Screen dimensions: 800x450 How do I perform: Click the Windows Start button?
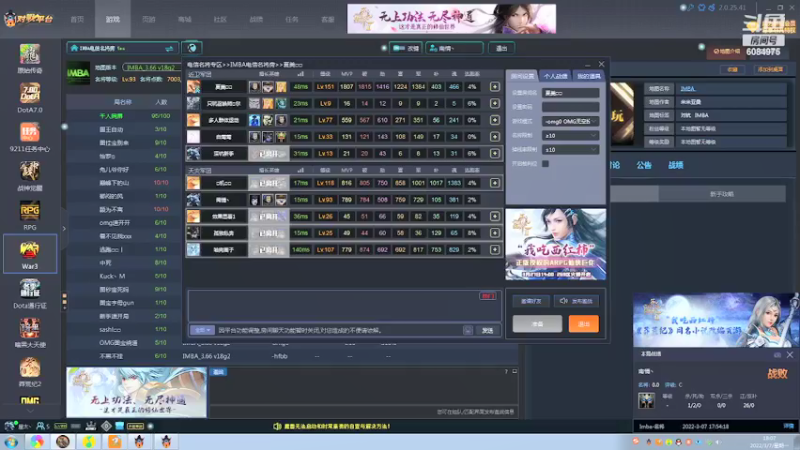pyautogui.click(x=11, y=442)
